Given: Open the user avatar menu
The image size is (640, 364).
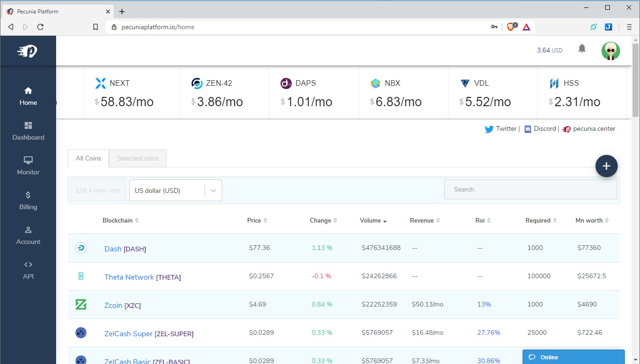Looking at the screenshot, I should [611, 51].
